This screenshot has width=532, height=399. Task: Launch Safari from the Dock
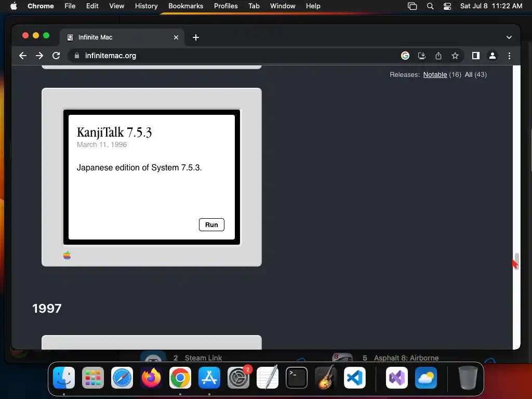coord(122,378)
